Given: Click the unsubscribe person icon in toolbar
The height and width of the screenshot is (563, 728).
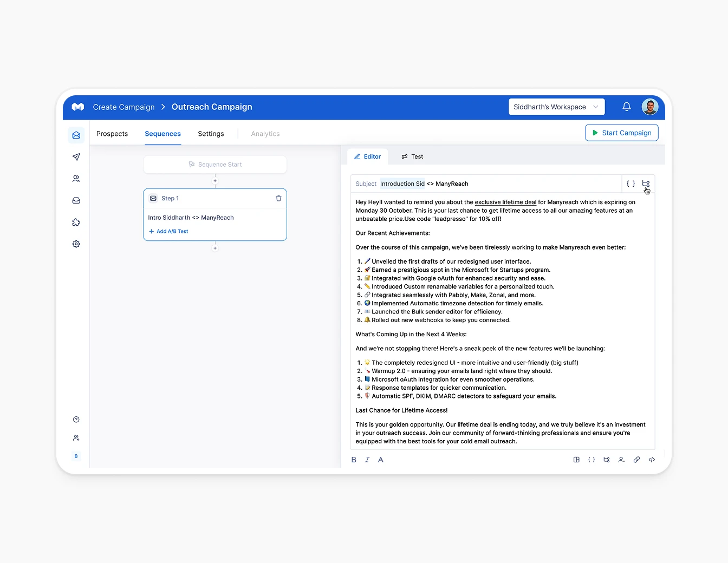Looking at the screenshot, I should pyautogui.click(x=621, y=460).
